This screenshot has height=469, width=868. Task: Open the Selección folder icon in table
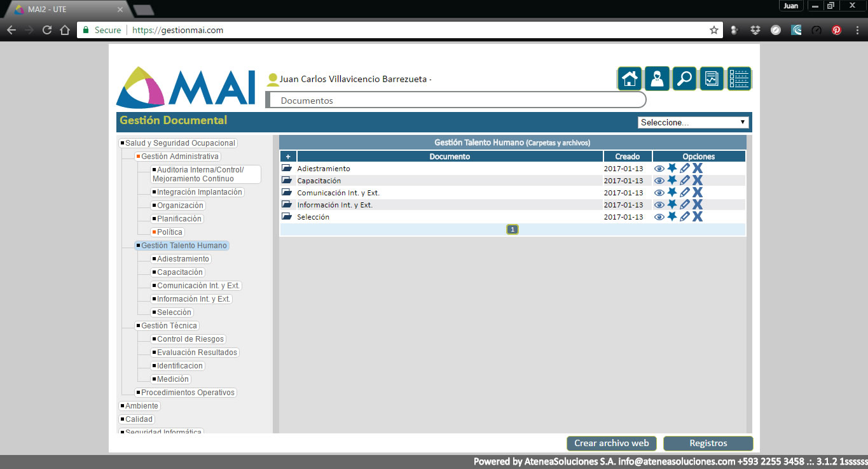[287, 217]
